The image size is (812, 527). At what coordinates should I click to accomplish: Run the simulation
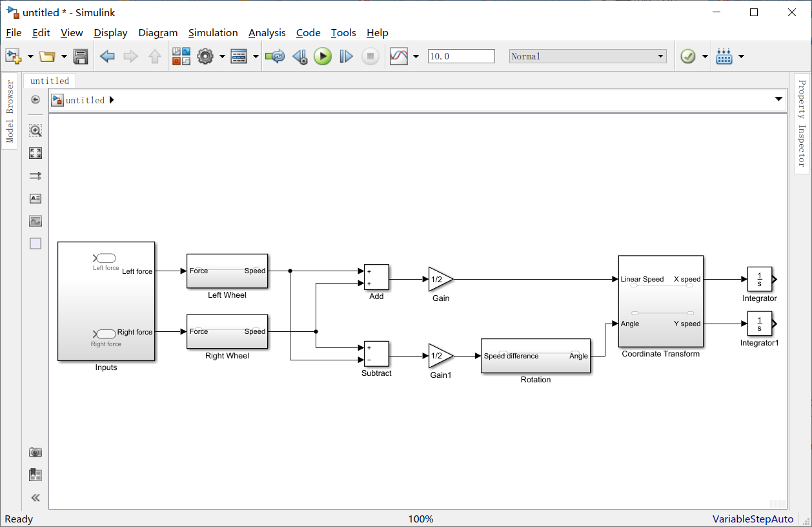322,56
